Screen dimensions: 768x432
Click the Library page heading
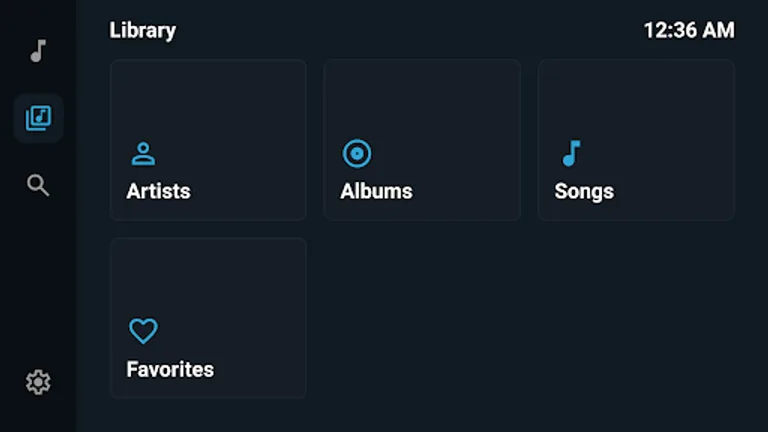142,30
